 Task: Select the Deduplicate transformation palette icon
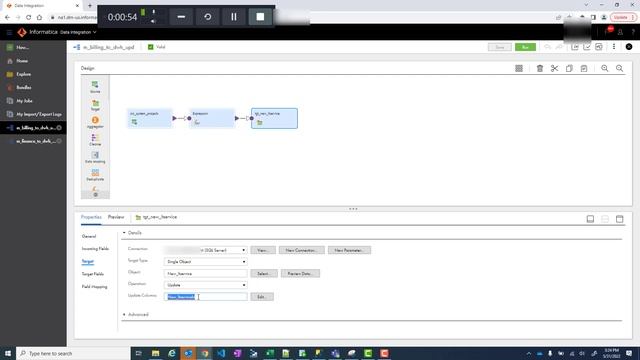tap(95, 175)
